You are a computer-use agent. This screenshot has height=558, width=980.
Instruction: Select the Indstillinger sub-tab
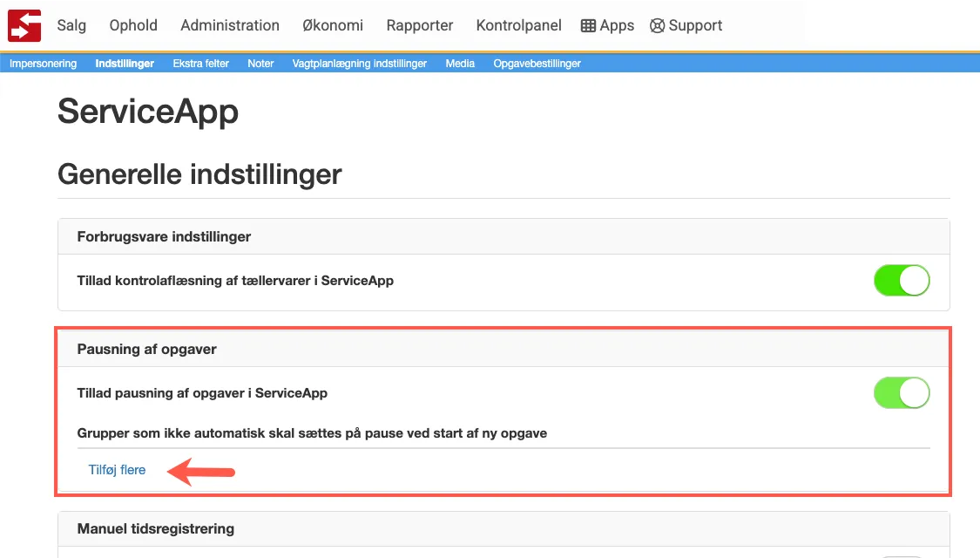click(x=125, y=64)
